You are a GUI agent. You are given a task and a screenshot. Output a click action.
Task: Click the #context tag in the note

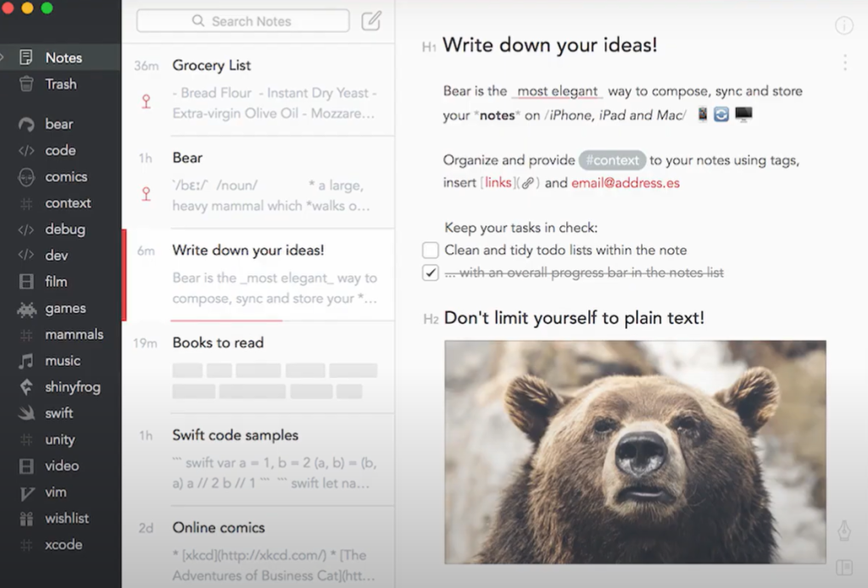pos(612,160)
